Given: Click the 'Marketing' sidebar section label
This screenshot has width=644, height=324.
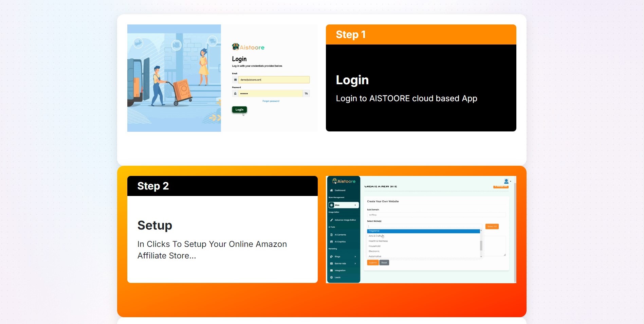Looking at the screenshot, I should tap(333, 249).
